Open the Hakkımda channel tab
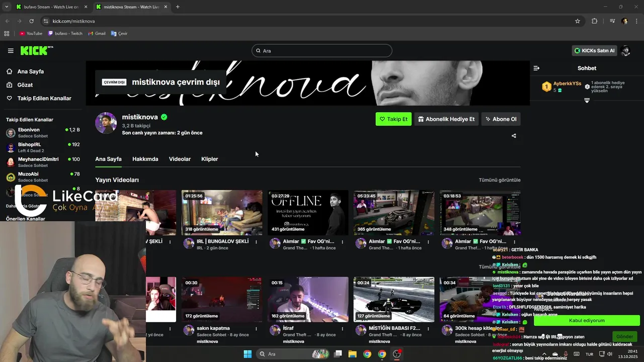 click(x=145, y=159)
